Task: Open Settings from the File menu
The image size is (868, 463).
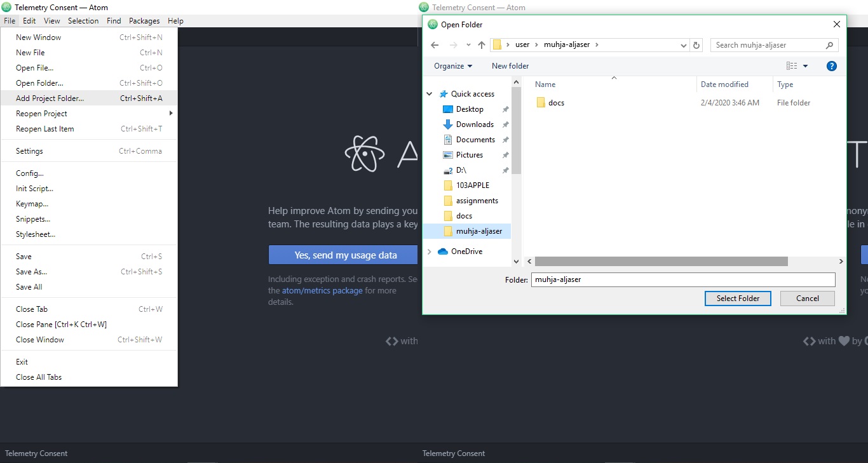Action: [89, 151]
